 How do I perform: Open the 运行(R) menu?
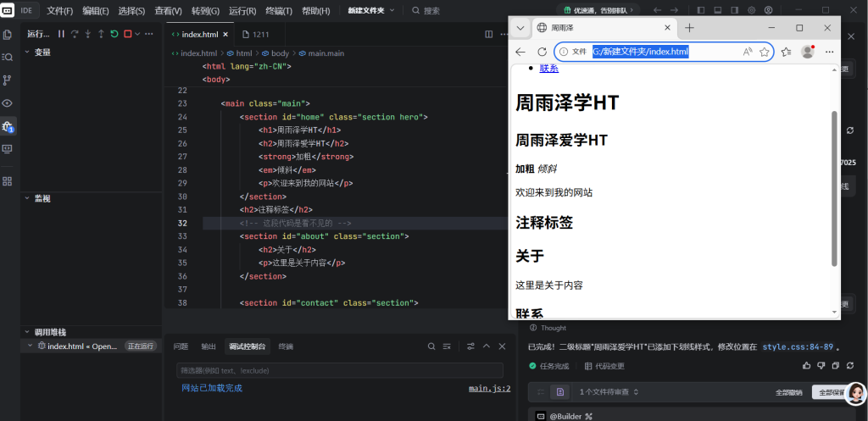(x=242, y=10)
